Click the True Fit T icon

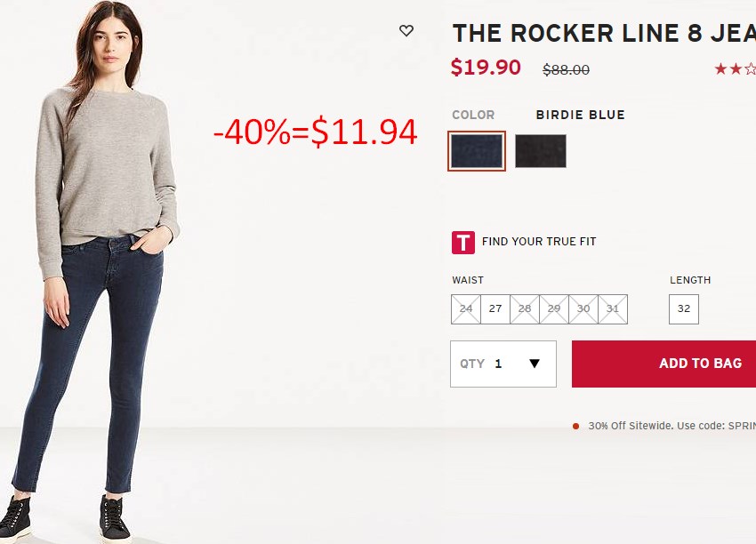(462, 243)
